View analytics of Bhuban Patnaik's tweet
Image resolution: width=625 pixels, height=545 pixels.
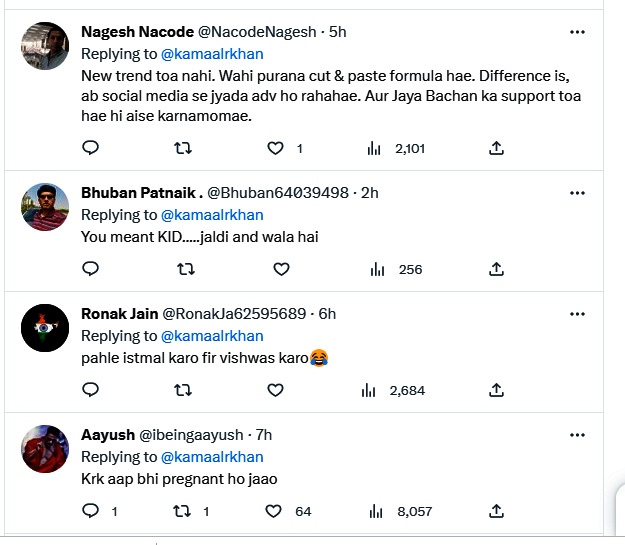pyautogui.click(x=378, y=269)
